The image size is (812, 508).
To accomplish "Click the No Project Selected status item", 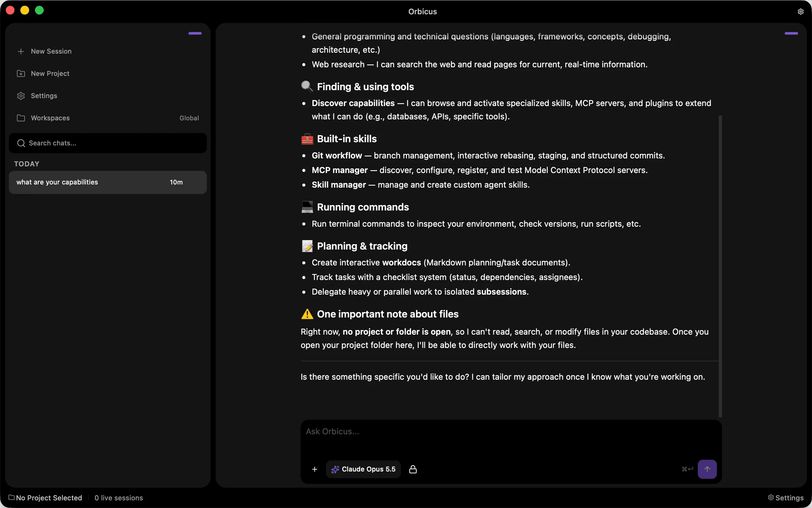I will (45, 498).
